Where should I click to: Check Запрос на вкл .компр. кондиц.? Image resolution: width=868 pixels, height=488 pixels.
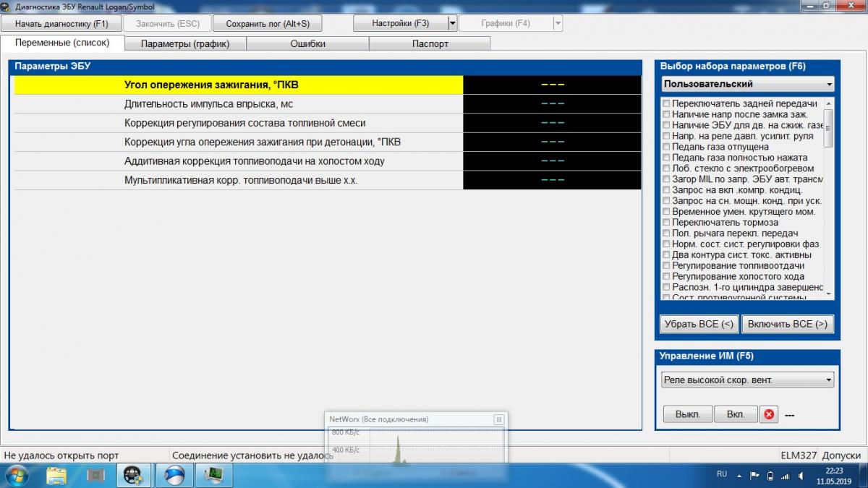click(x=667, y=190)
